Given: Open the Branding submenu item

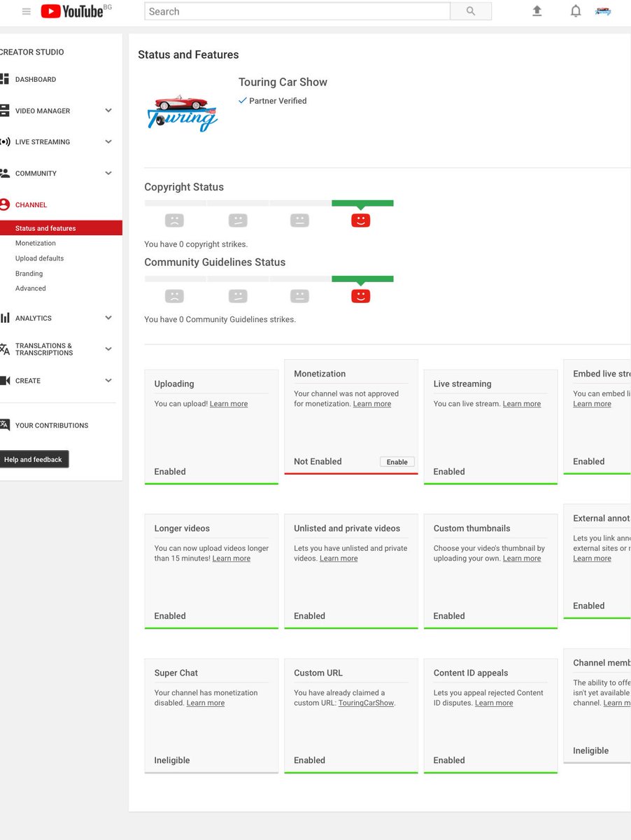Looking at the screenshot, I should click(29, 274).
